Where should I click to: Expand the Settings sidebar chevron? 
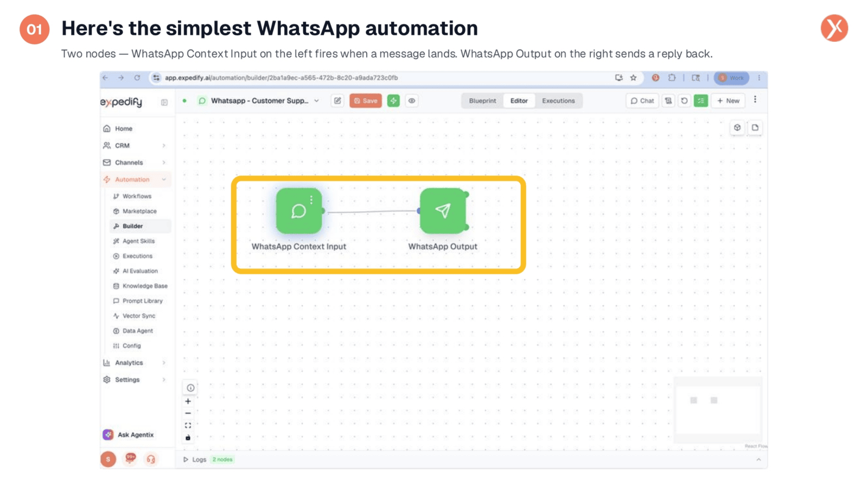164,380
